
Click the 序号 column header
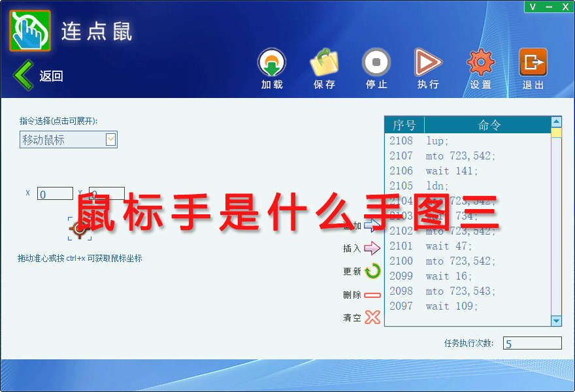point(404,125)
